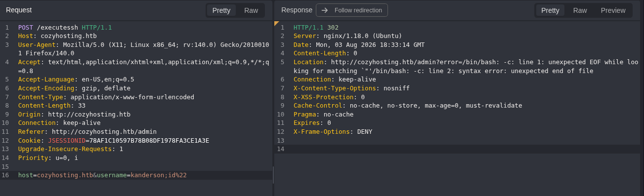Click the Content-Type header in the request
The height and width of the screenshot is (196, 644).
(106, 97)
